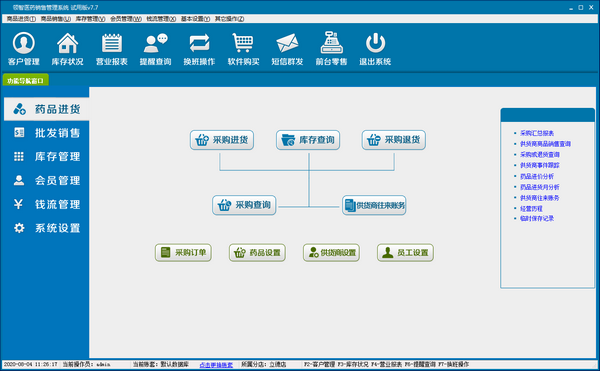The width and height of the screenshot is (600, 371).
Task: Open the 基本设置(Y) menu
Action: (196, 18)
